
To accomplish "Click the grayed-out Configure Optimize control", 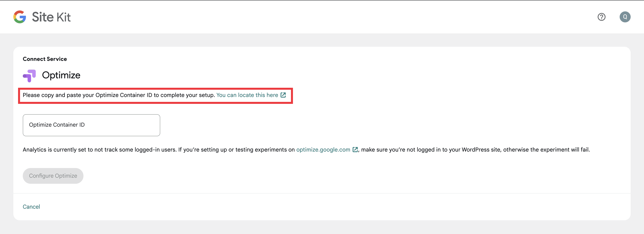I will point(53,176).
